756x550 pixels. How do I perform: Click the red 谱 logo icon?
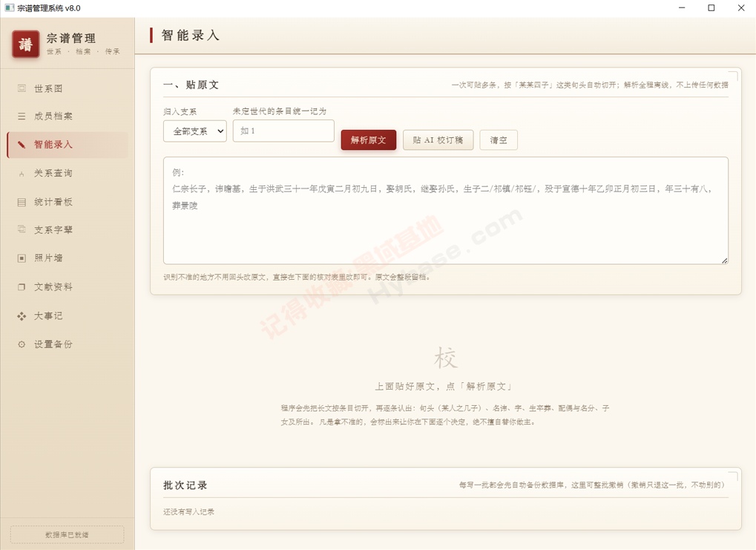pyautogui.click(x=25, y=44)
